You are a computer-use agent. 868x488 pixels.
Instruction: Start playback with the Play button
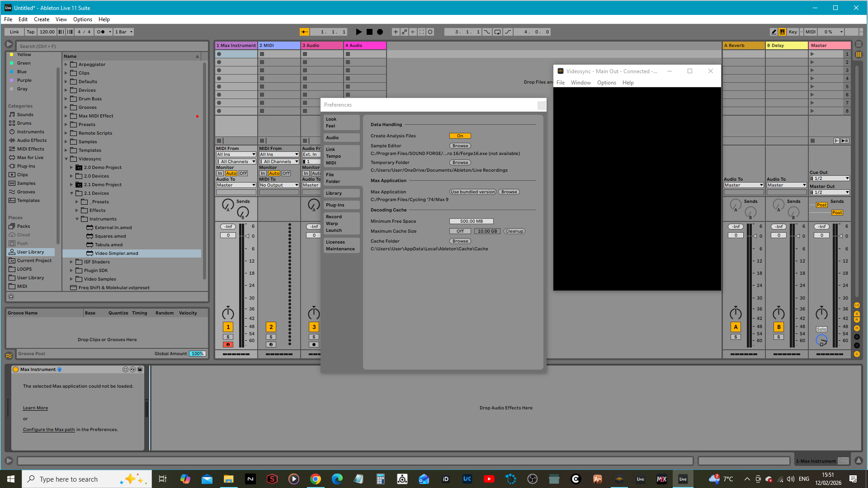359,32
